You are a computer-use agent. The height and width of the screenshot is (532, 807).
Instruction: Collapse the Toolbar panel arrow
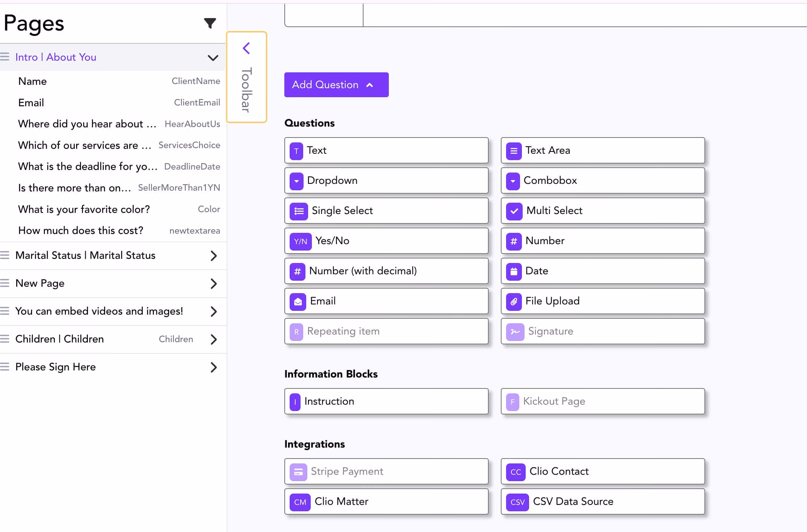pyautogui.click(x=246, y=48)
